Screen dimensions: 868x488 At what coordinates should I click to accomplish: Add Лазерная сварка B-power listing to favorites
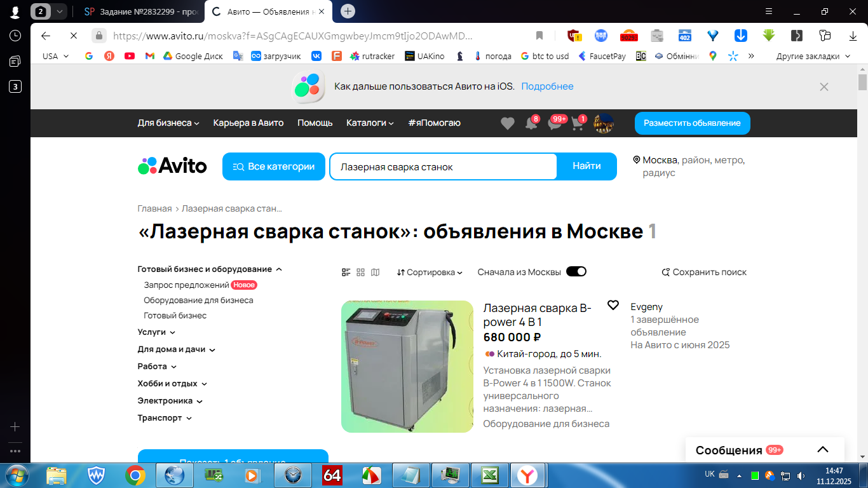coord(613,305)
